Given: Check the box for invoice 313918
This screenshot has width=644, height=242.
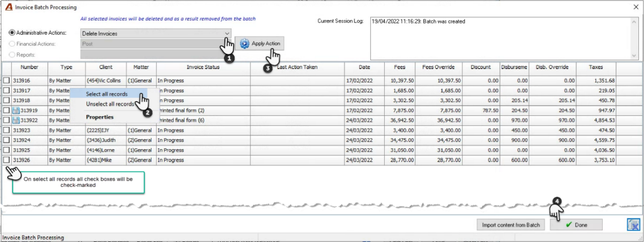Looking at the screenshot, I should (x=6, y=101).
